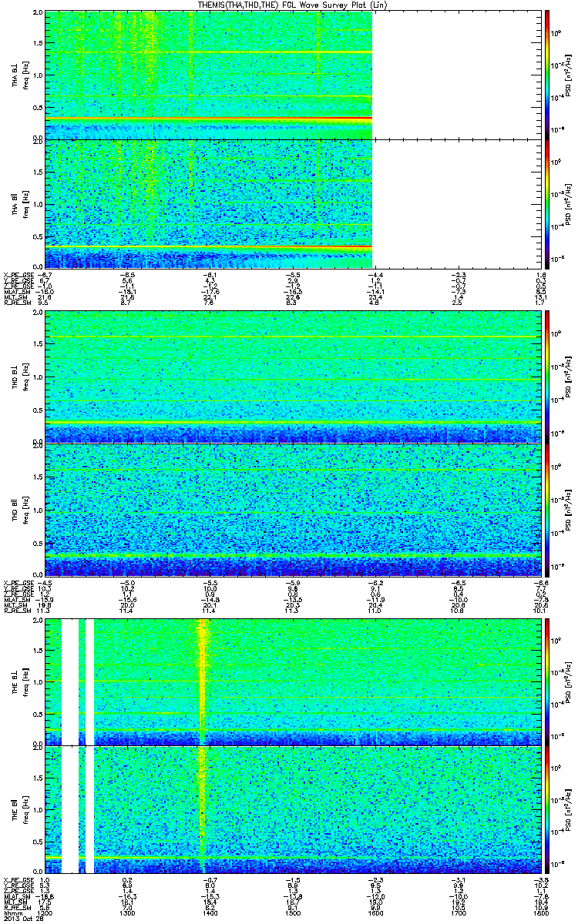
Task: Click the '1200' time tick label at bottom
Action: coord(45,912)
